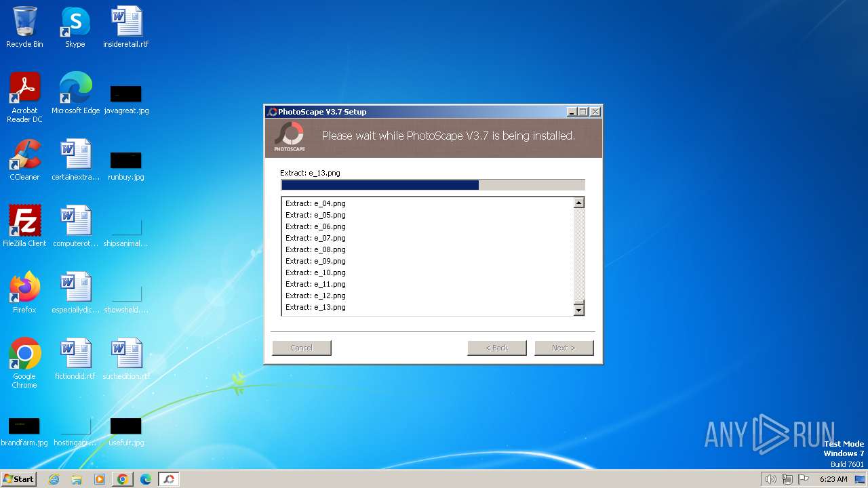Screen dimensions: 868x488
Task: Select the insideretail.rtf document icon
Action: [126, 27]
